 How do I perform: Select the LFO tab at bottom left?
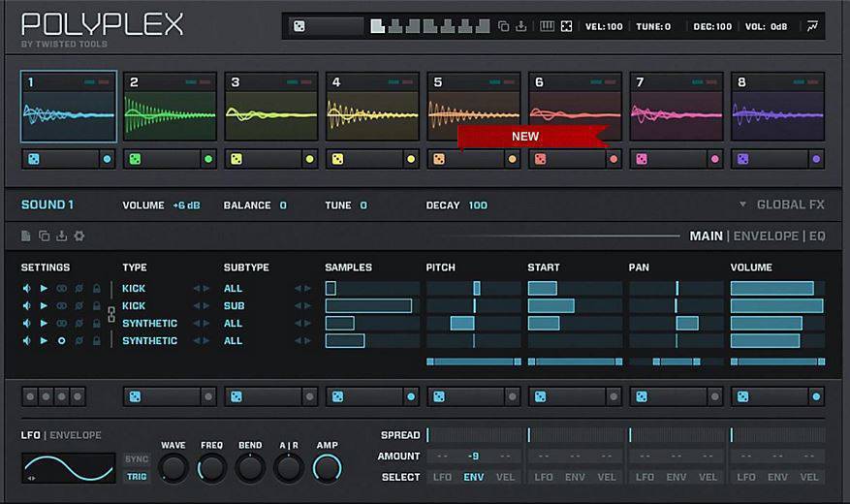(x=30, y=434)
